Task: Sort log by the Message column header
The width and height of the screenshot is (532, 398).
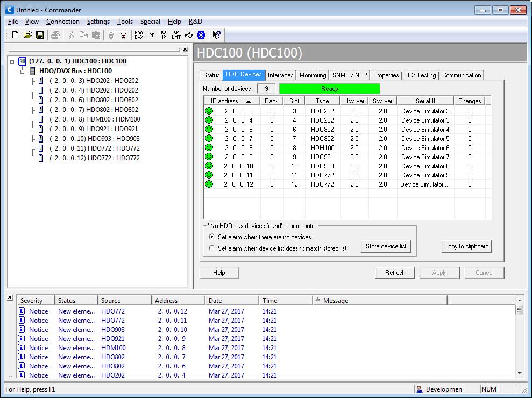Action: 380,301
